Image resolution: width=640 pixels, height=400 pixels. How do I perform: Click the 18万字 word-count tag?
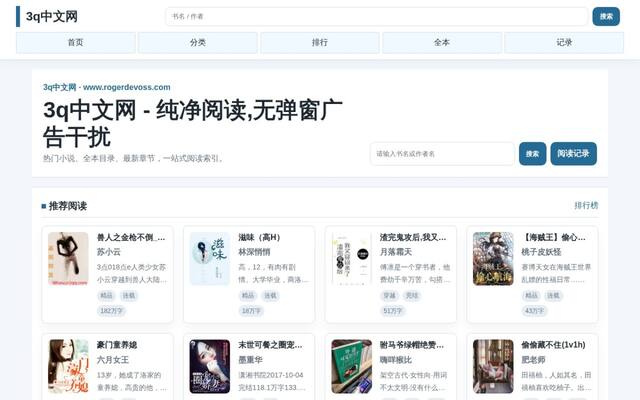251,311
